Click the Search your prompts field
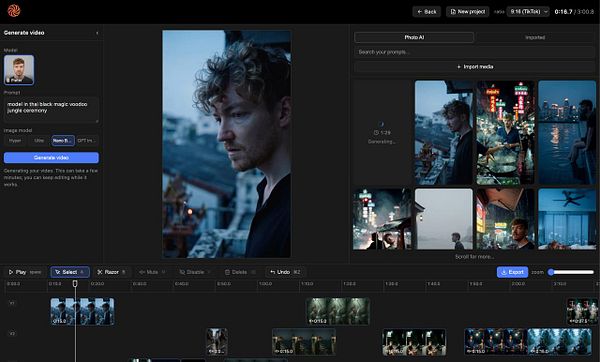600x362 pixels. pos(474,52)
